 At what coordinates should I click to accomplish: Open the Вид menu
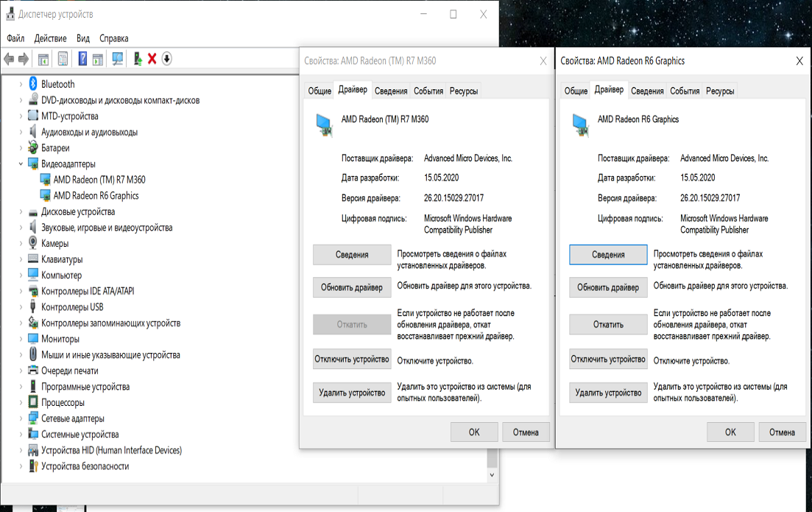pyautogui.click(x=83, y=38)
